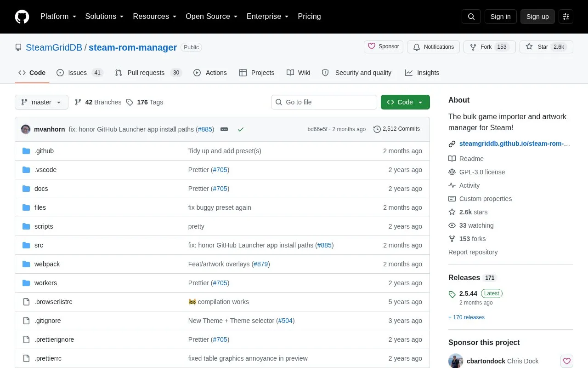
Task: Open the + 170 releases link
Action: click(466, 317)
